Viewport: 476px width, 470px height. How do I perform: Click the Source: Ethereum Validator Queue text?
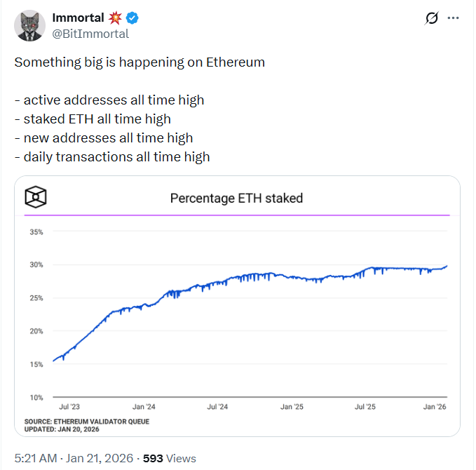87,421
